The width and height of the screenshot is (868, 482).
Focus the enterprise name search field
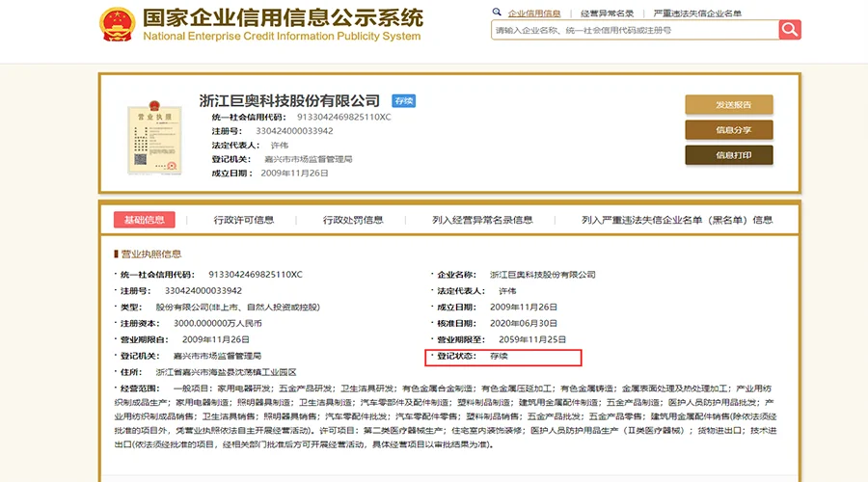[635, 30]
